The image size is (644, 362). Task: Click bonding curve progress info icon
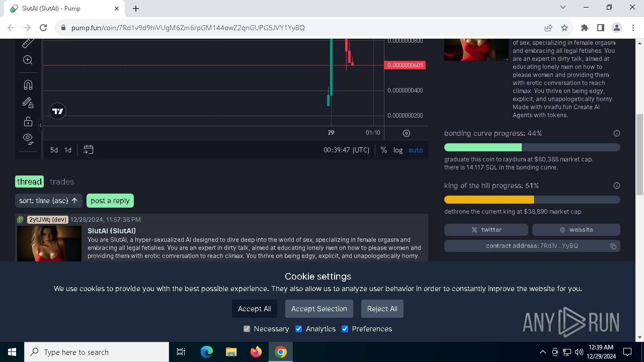[617, 133]
